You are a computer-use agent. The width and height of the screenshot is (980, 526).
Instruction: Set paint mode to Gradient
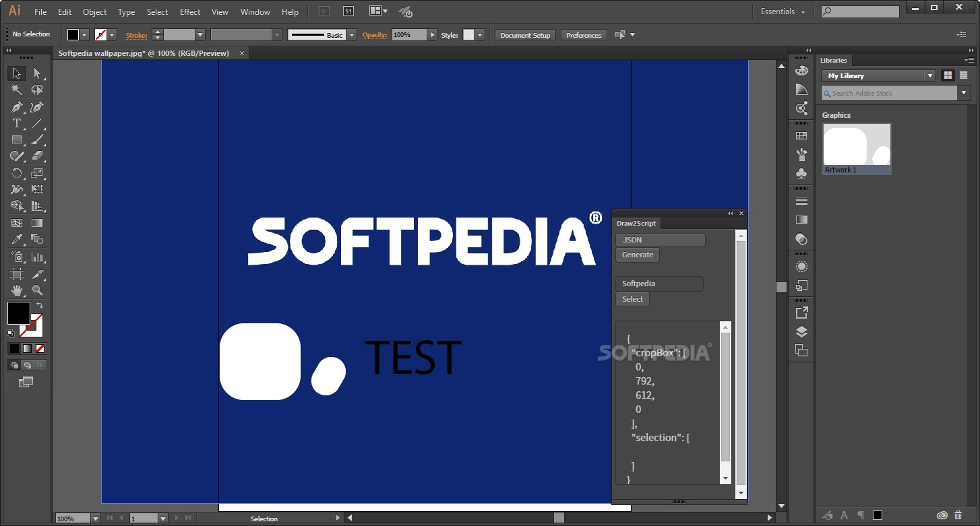pyautogui.click(x=27, y=348)
